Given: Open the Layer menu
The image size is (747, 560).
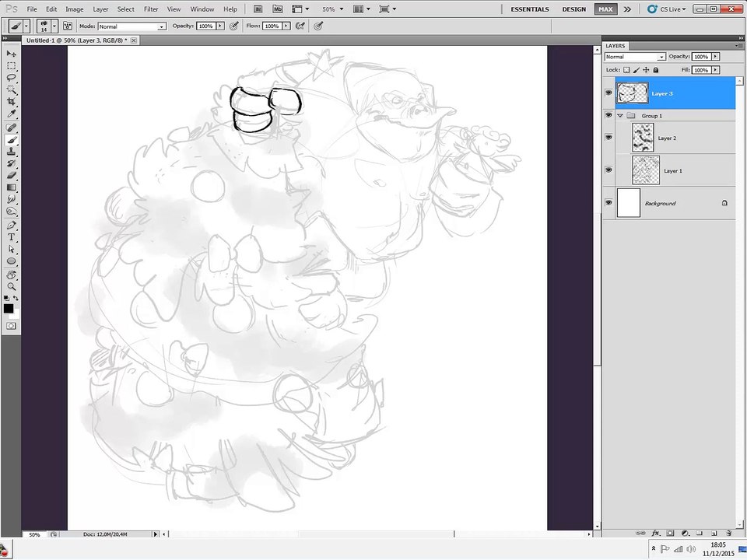Looking at the screenshot, I should [100, 9].
